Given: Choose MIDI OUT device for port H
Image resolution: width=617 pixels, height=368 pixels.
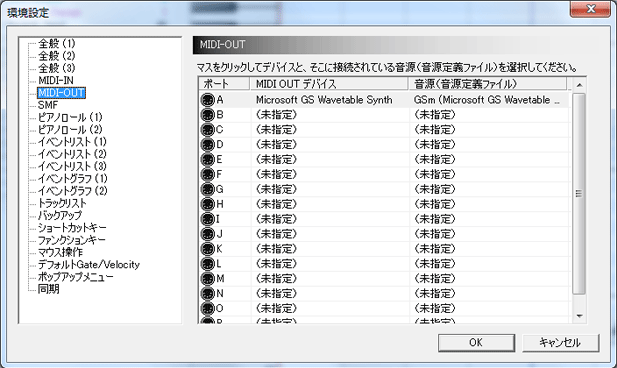Looking at the screenshot, I should tap(330, 204).
